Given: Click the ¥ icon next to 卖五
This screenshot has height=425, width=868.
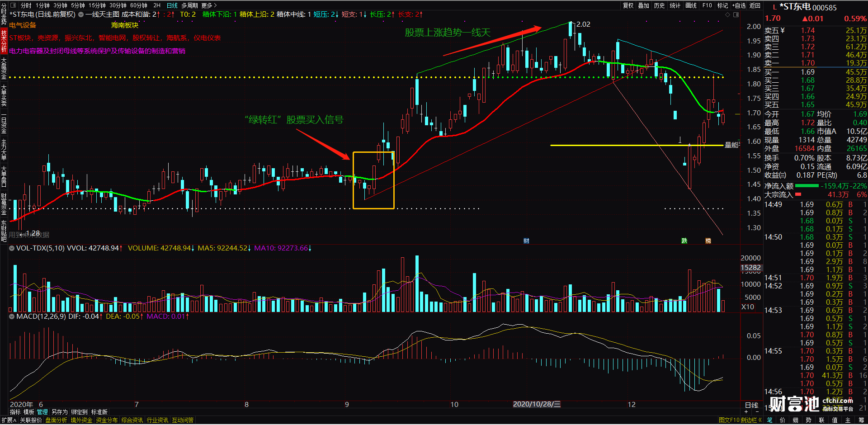Looking at the screenshot, I should click(783, 30).
